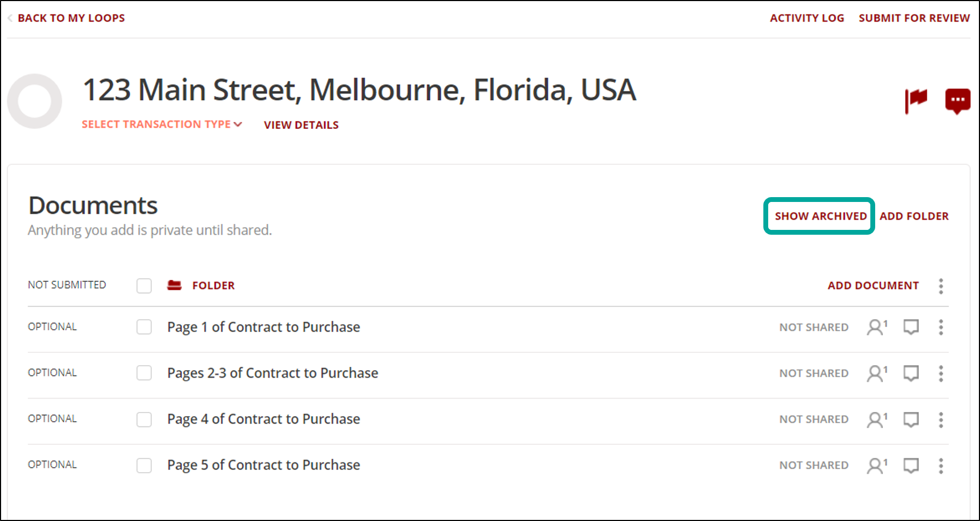980x521 pixels.
Task: Open folder options three-dot menu
Action: pos(941,286)
